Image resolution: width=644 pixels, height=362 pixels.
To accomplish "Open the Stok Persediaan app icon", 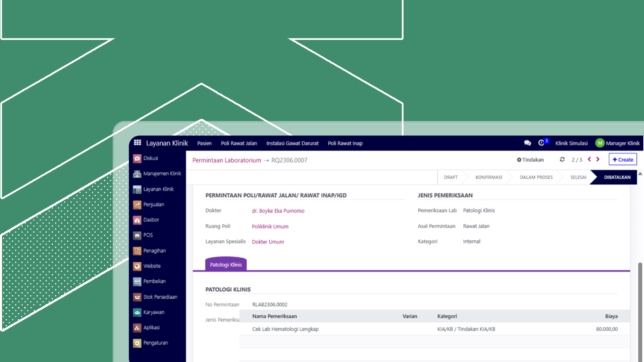I will pos(137,297).
